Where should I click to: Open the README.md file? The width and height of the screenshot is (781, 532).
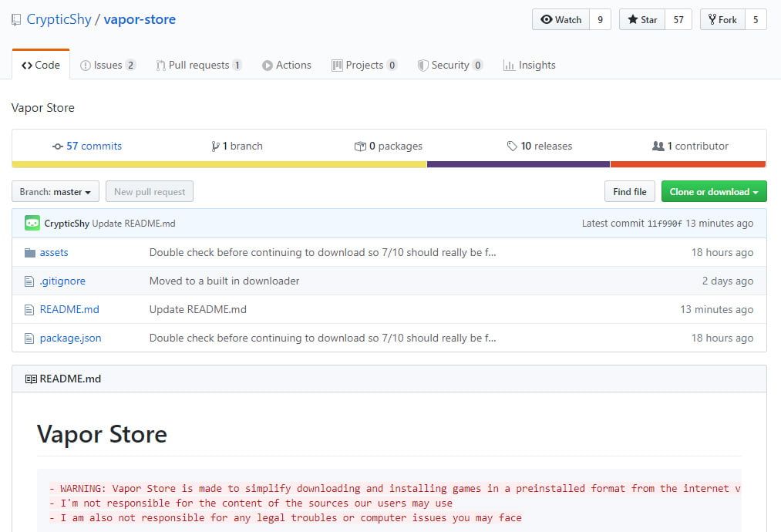pos(69,309)
